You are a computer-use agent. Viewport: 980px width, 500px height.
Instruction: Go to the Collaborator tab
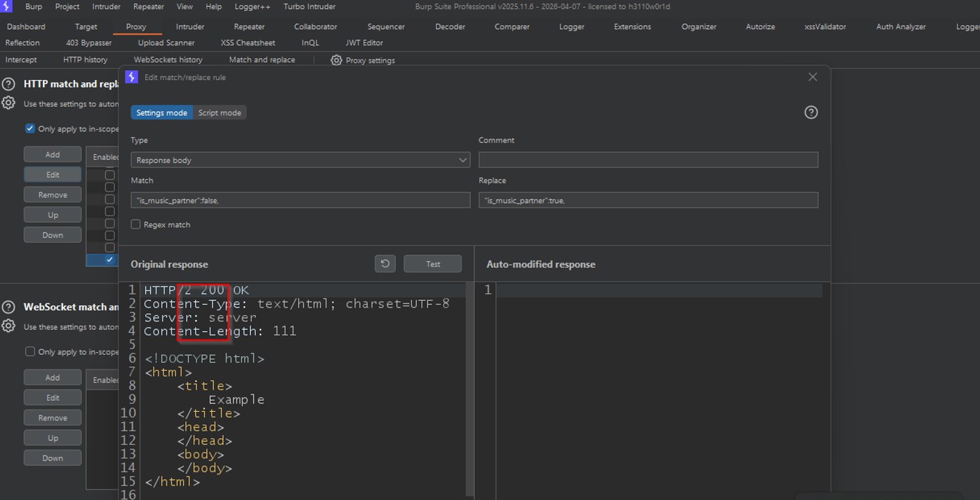(315, 27)
